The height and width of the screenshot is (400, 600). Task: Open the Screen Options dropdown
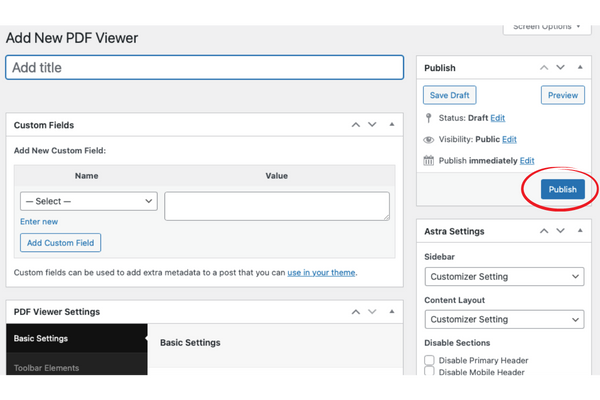pyautogui.click(x=547, y=28)
